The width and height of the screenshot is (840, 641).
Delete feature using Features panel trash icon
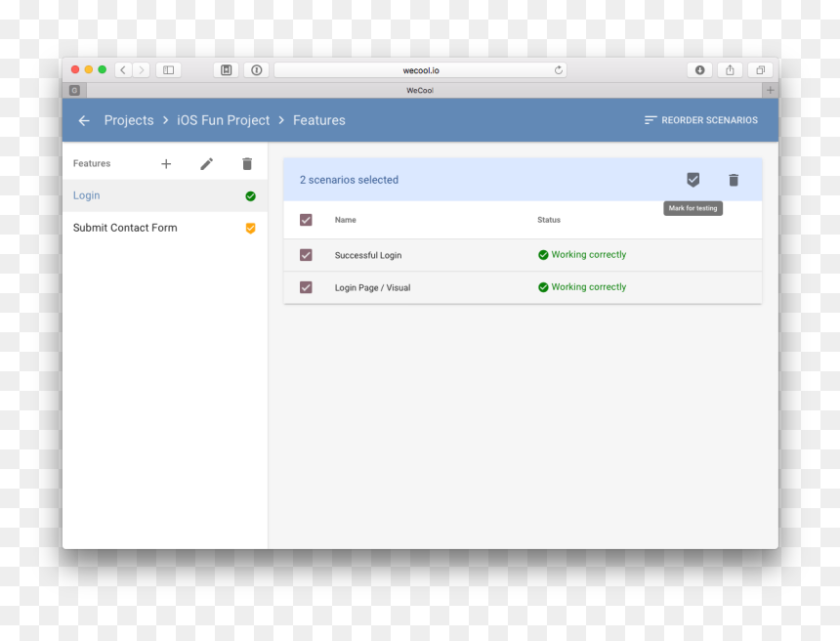coord(247,164)
